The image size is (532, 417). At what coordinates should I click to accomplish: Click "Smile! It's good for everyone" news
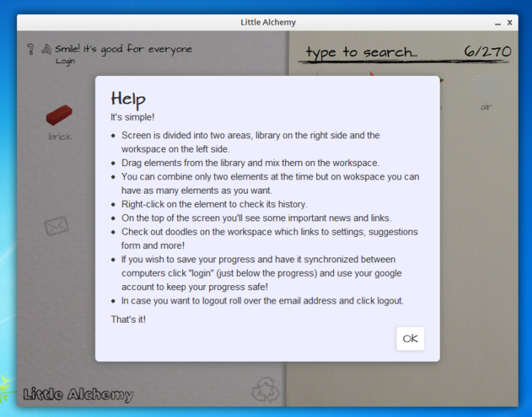(124, 49)
